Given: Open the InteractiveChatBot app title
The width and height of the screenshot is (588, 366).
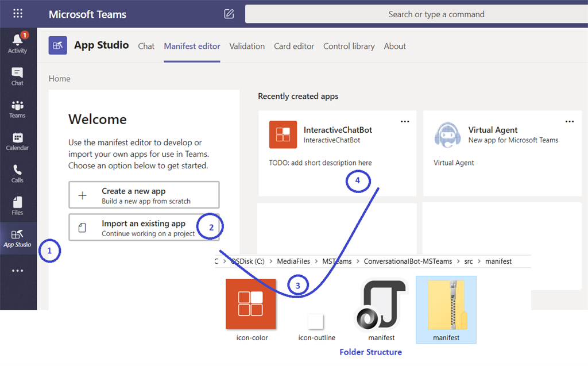Looking at the screenshot, I should click(338, 130).
